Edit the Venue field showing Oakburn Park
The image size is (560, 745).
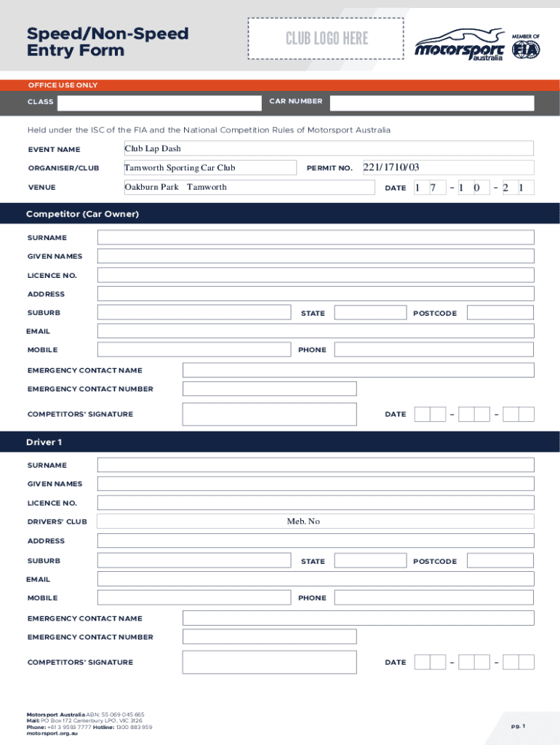pyautogui.click(x=249, y=188)
